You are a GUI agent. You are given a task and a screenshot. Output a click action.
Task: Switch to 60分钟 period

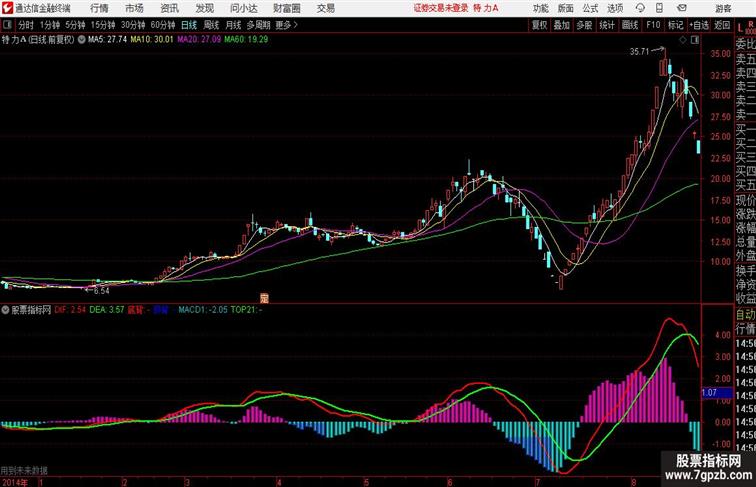coord(163,25)
